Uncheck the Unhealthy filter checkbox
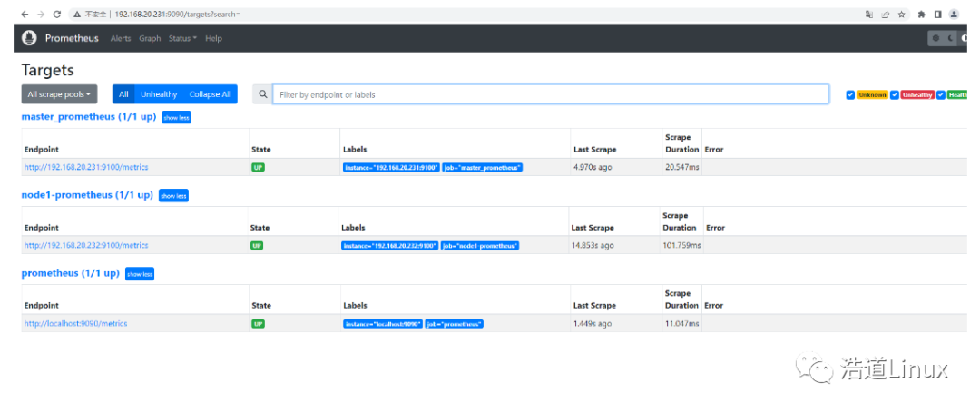The height and width of the screenshot is (412, 980). coord(895,94)
